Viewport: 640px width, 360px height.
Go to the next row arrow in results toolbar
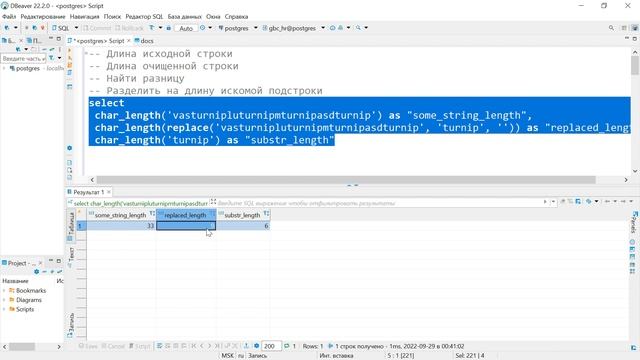(209, 346)
